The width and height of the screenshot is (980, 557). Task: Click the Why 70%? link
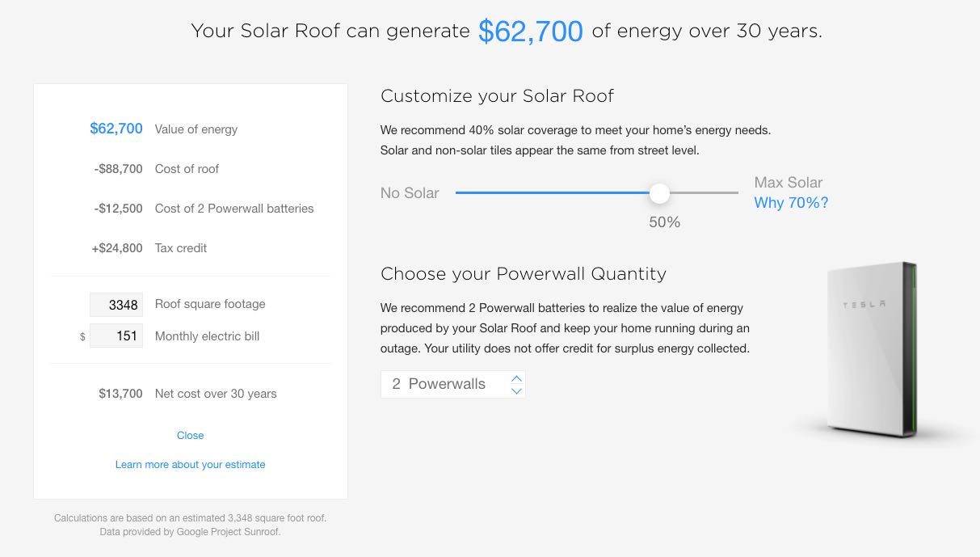(791, 203)
